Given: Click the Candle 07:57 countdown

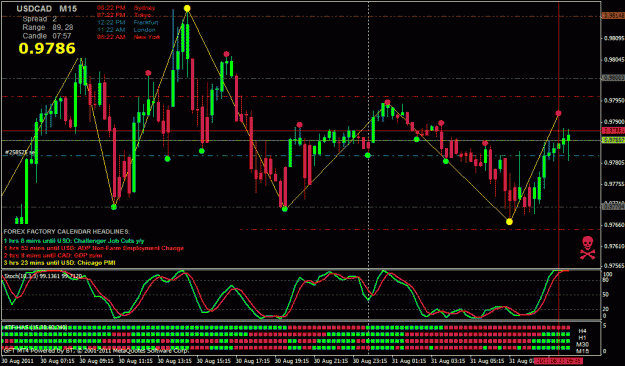Looking at the screenshot, I should click(x=47, y=36).
